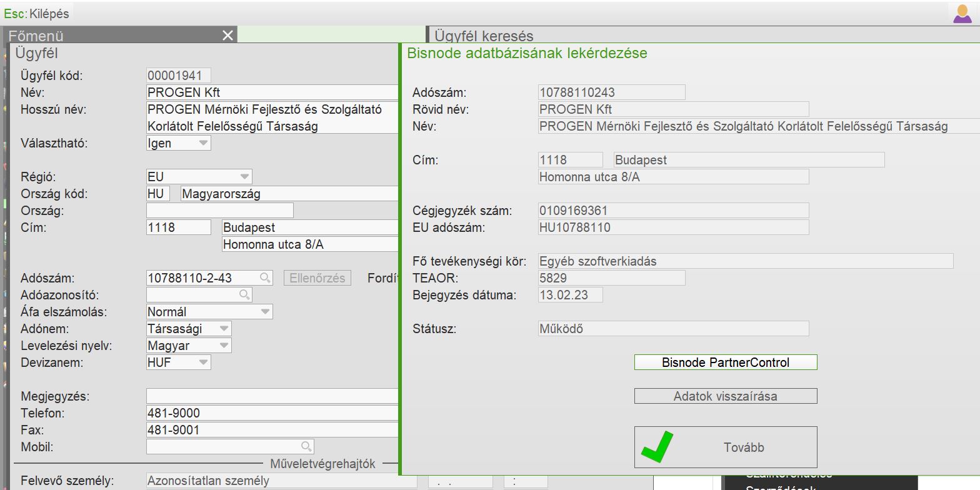Click the Bisnode Adószám field 10788110243
Screen dimensions: 980x490
click(x=612, y=92)
